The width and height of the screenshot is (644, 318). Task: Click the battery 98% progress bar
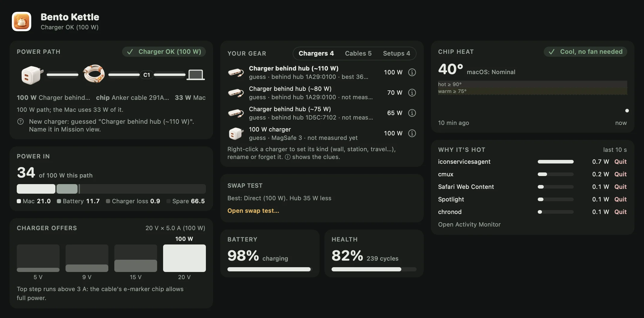point(270,269)
